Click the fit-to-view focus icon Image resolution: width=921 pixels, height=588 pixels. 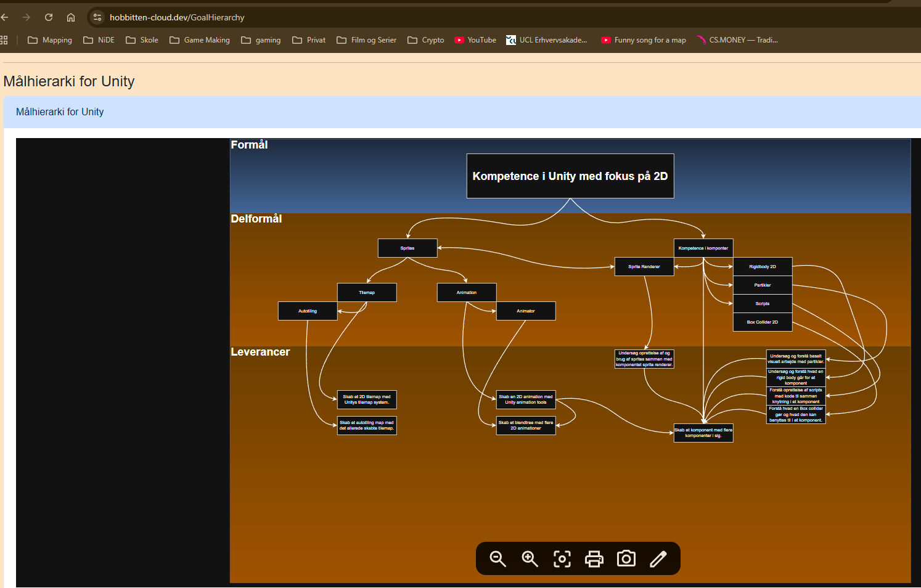(562, 559)
